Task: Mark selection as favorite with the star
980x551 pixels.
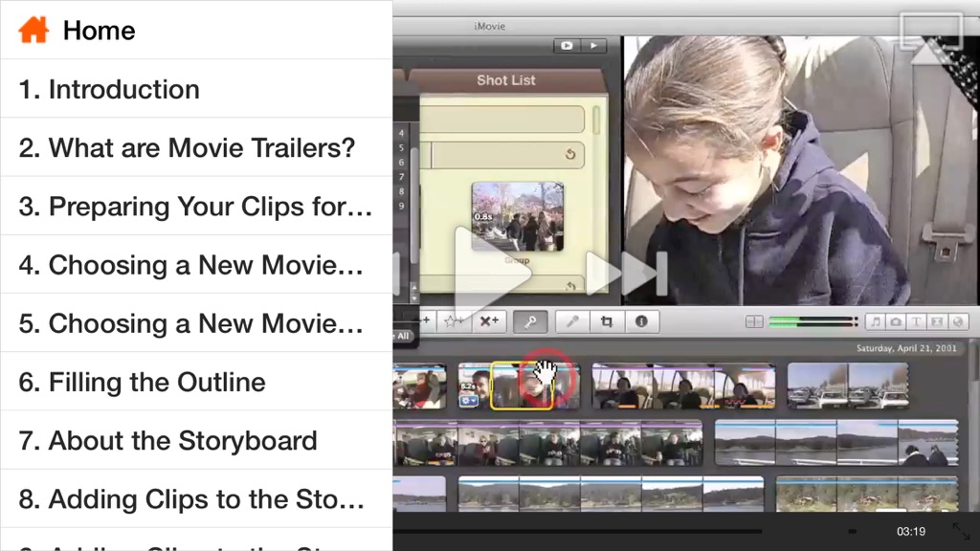Action: (x=453, y=321)
